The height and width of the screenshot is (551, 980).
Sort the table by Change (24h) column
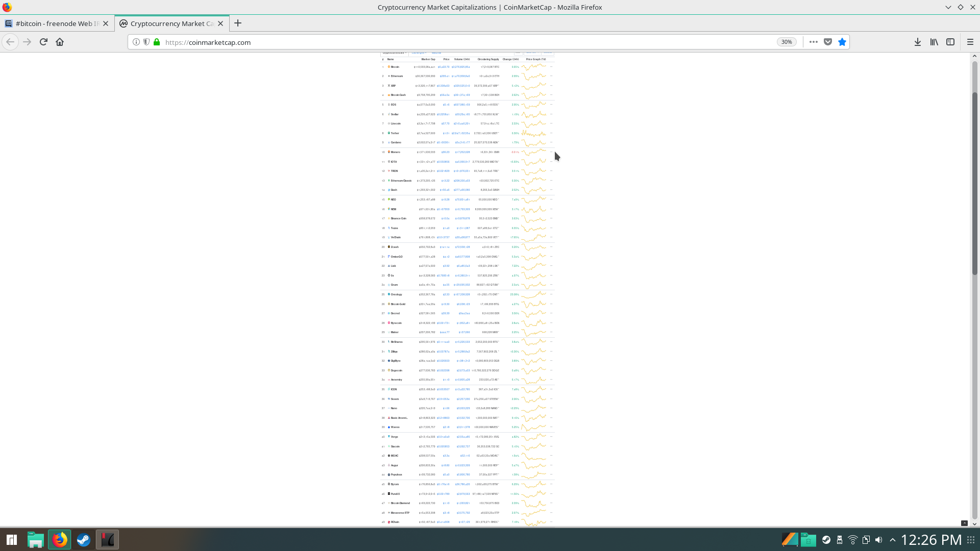pos(510,59)
